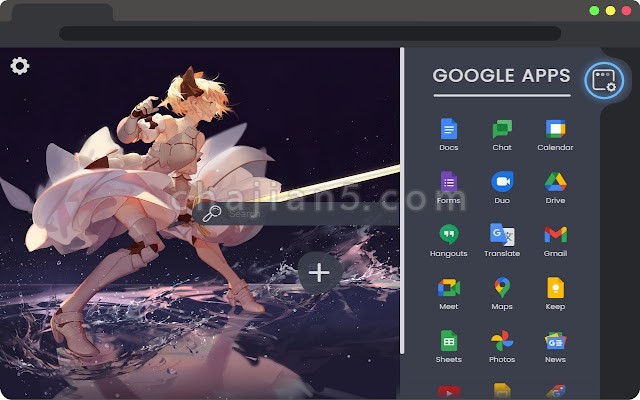Click the magnifying glass search icon
640x400 pixels.
pyautogui.click(x=211, y=213)
